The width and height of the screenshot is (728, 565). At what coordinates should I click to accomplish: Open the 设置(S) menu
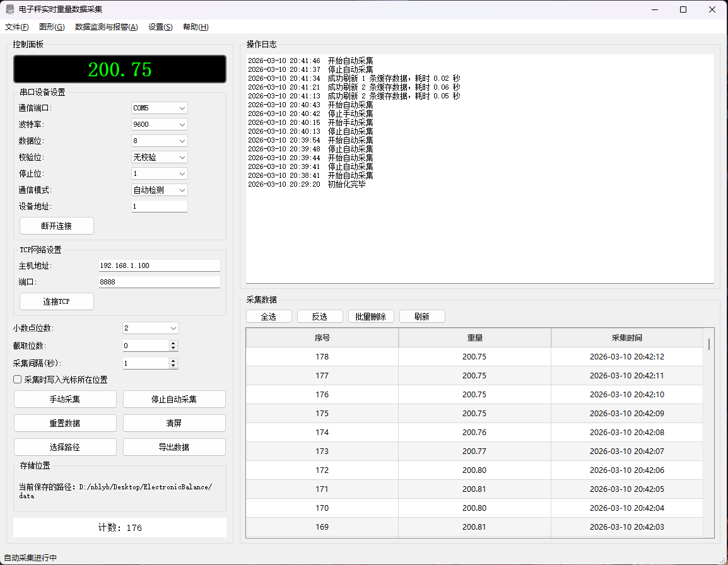click(160, 27)
